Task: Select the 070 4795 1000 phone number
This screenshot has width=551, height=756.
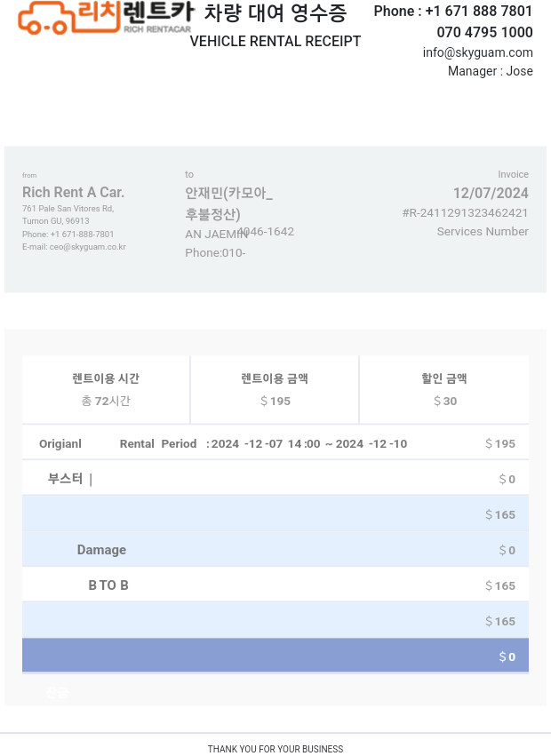Action: click(484, 32)
